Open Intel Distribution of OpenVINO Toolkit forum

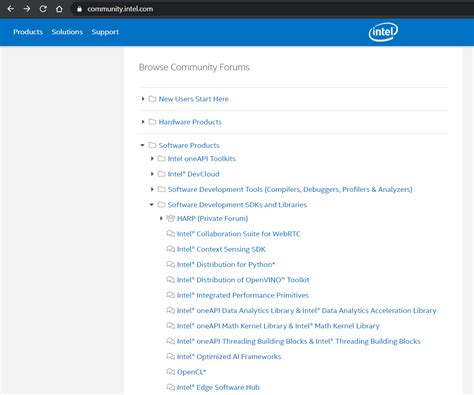(x=243, y=280)
